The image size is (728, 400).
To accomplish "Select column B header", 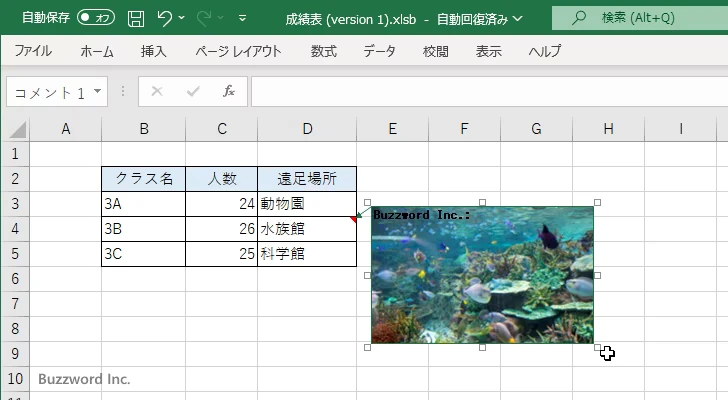I will [x=144, y=129].
